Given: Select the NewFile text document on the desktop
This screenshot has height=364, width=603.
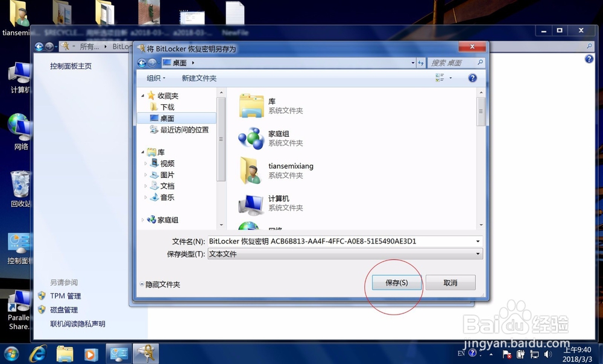Looking at the screenshot, I should pos(235,19).
